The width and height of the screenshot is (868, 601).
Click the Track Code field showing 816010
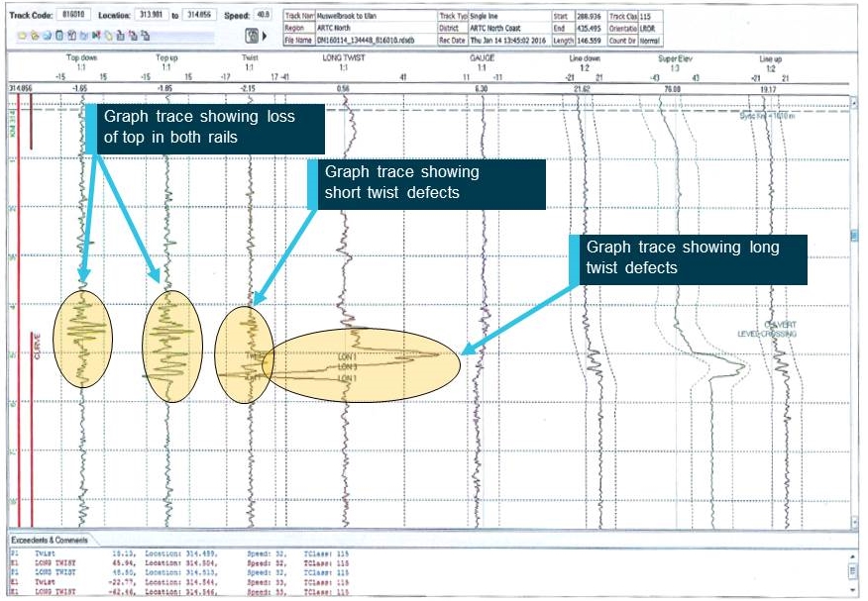click(73, 15)
